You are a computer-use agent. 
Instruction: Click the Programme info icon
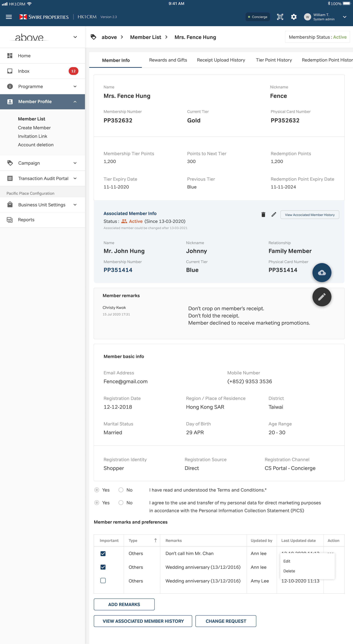(10, 86)
